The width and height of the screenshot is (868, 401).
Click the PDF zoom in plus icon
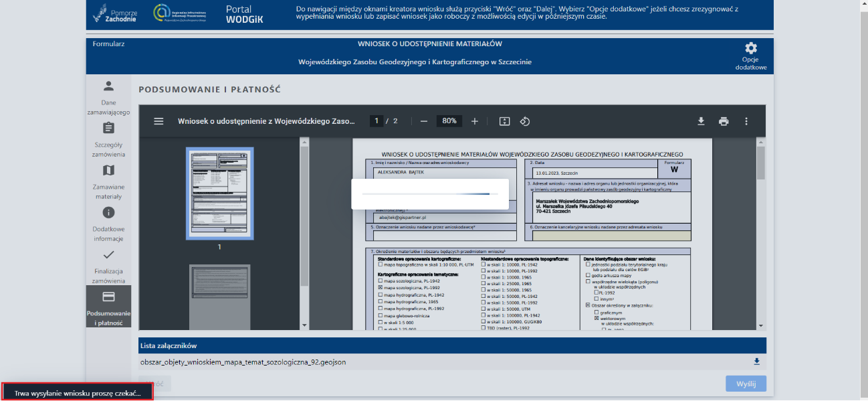475,121
